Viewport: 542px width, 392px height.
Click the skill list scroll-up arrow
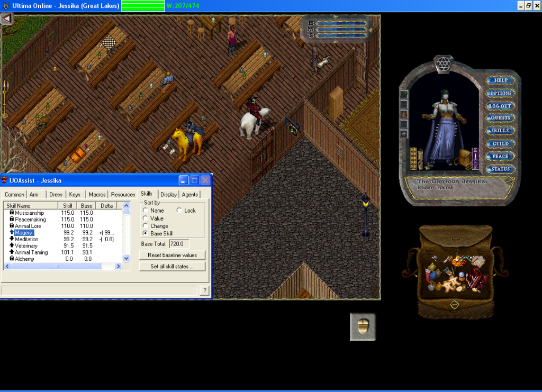pyautogui.click(x=126, y=205)
